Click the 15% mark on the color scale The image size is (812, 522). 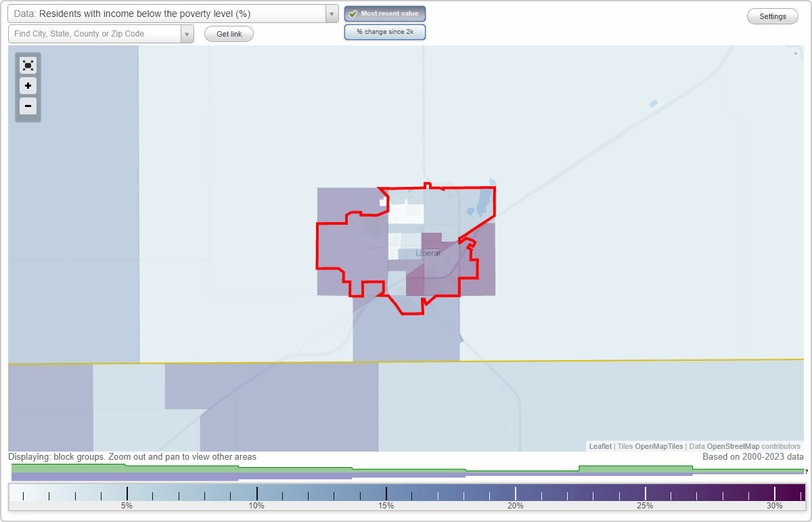point(386,494)
